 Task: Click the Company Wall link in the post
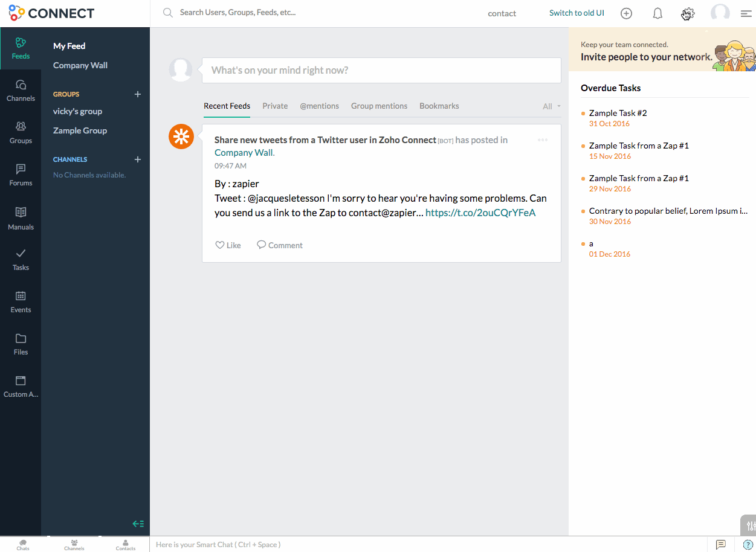click(x=244, y=153)
